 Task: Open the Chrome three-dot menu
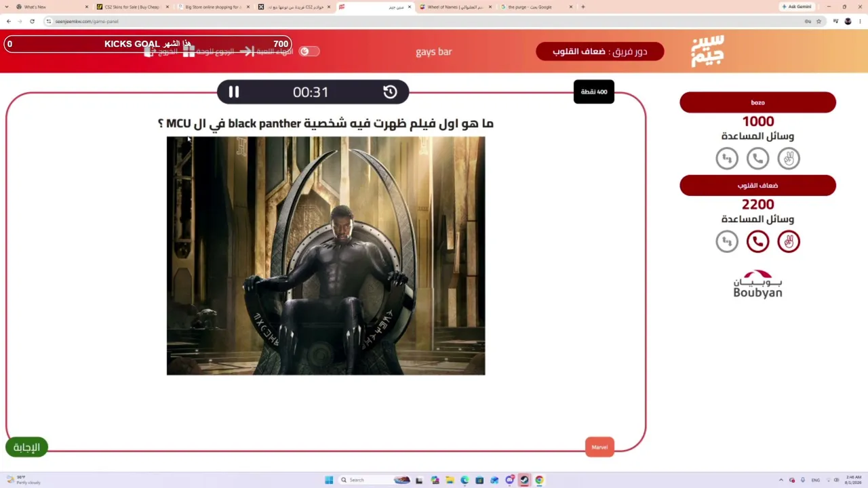[859, 21]
